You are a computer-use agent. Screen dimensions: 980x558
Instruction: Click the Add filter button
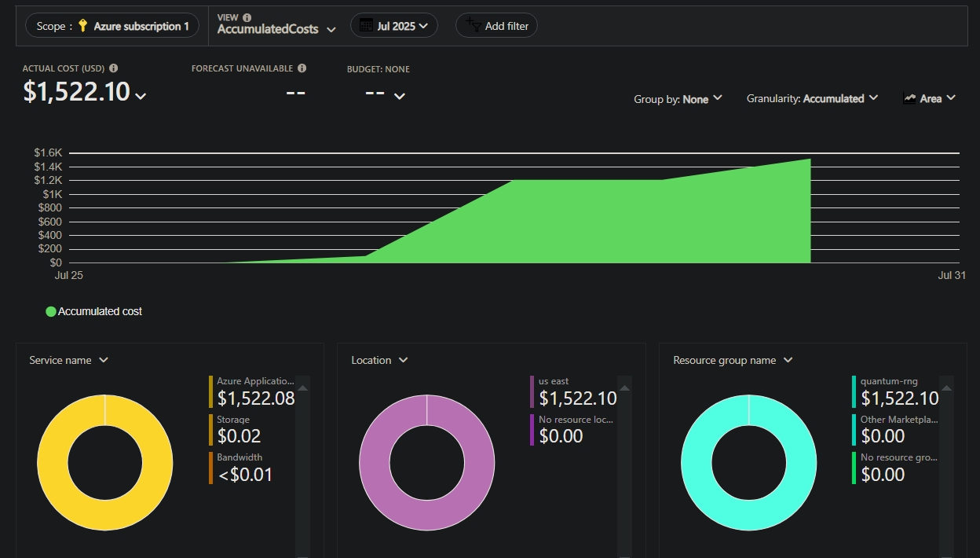[496, 26]
